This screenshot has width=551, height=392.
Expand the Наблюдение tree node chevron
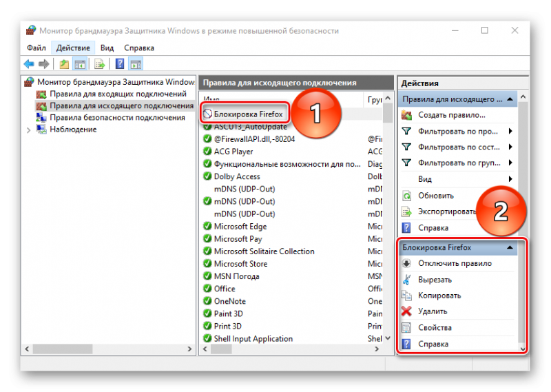(28, 130)
